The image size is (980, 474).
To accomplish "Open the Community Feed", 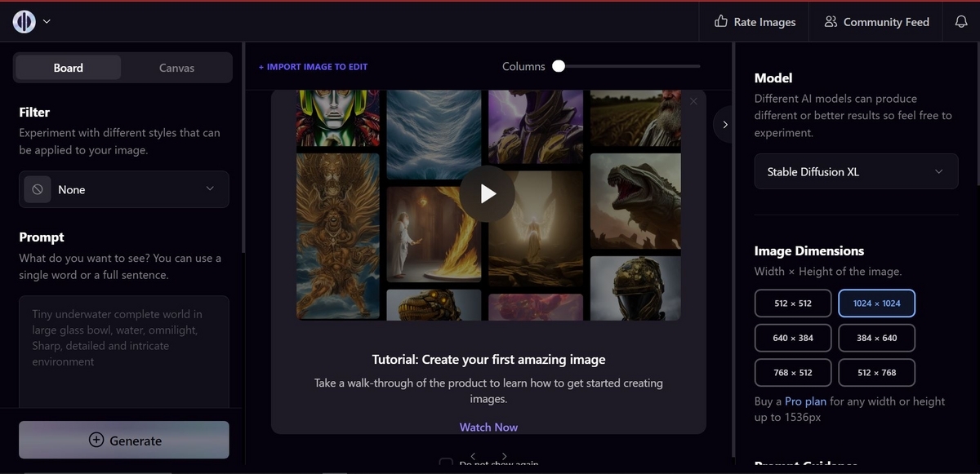I will coord(876,22).
